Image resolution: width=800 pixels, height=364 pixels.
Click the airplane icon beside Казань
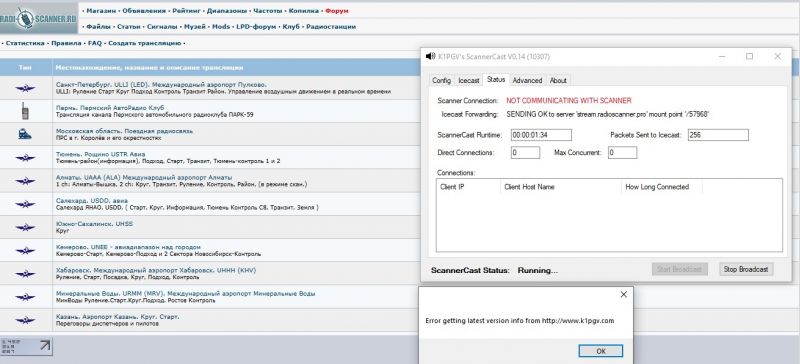pos(25,320)
